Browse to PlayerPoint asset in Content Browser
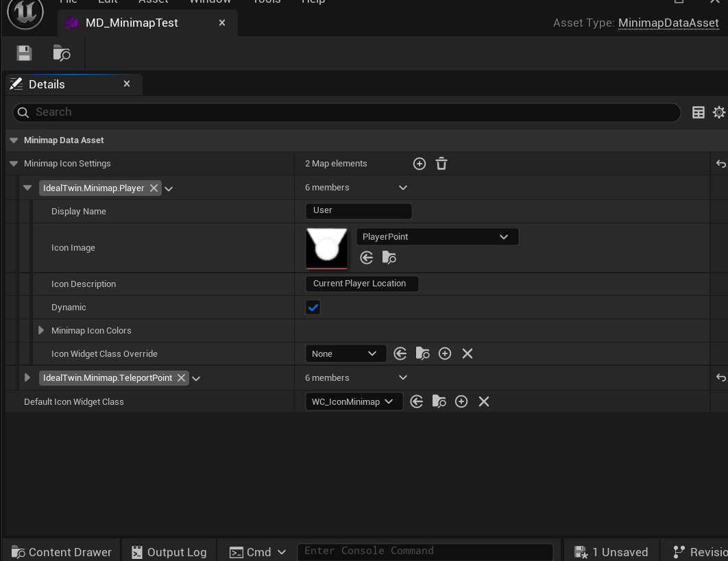The width and height of the screenshot is (728, 561). coord(389,258)
